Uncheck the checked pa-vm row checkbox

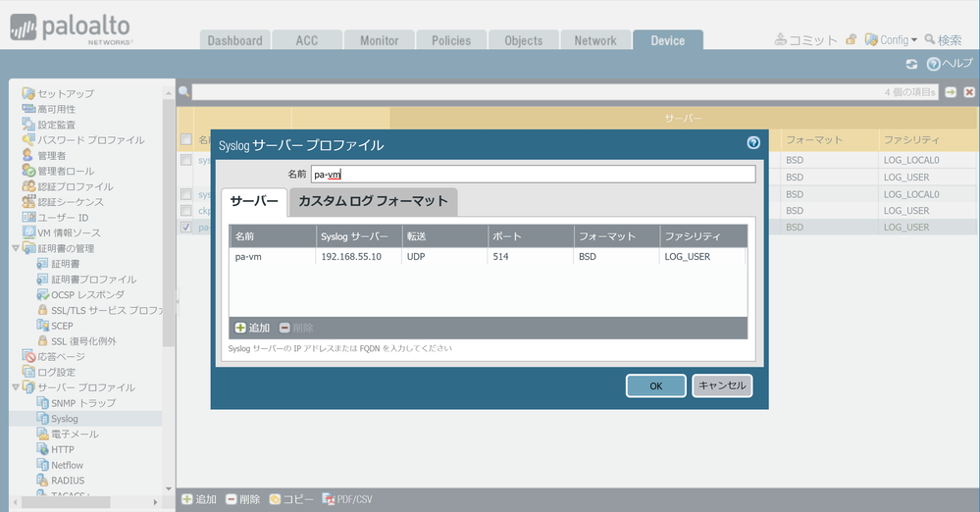(x=186, y=228)
